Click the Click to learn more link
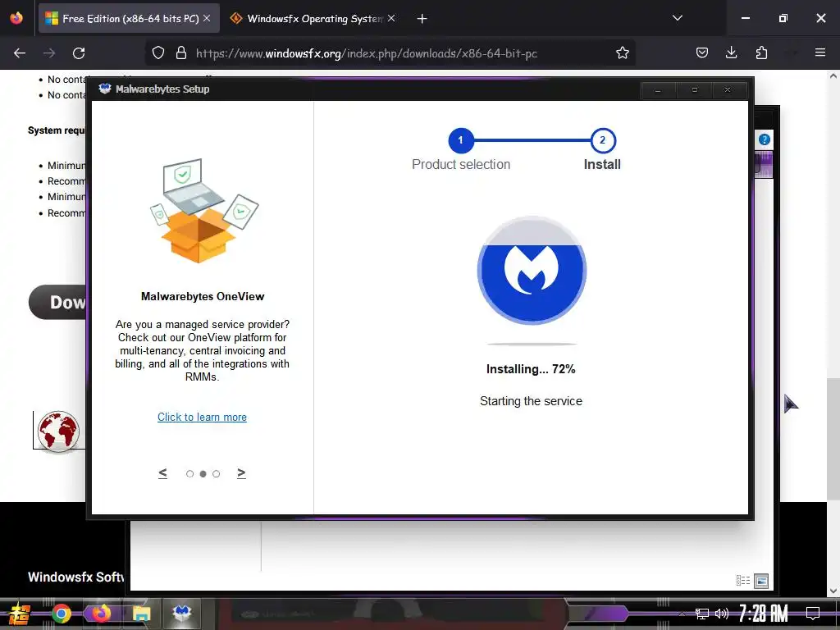The width and height of the screenshot is (840, 630). 202,418
